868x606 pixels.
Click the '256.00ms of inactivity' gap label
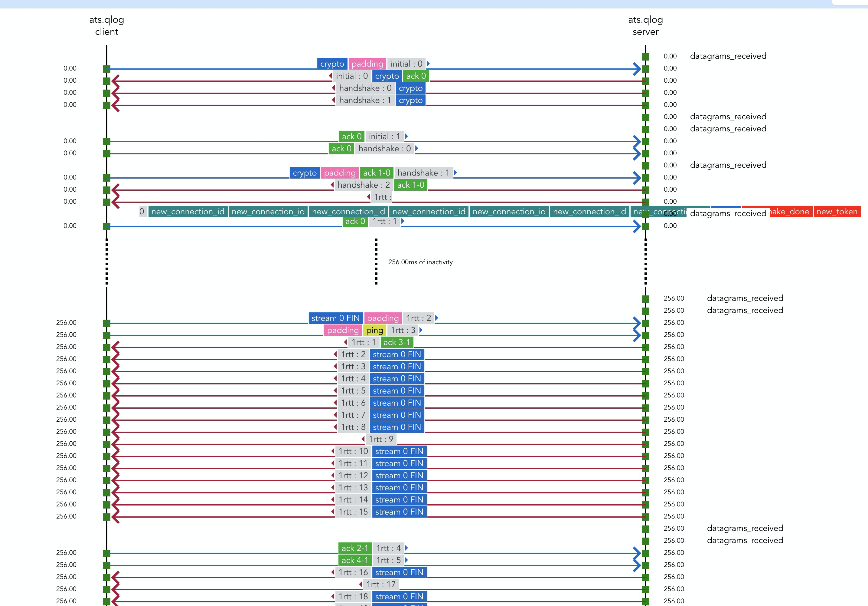tap(420, 262)
